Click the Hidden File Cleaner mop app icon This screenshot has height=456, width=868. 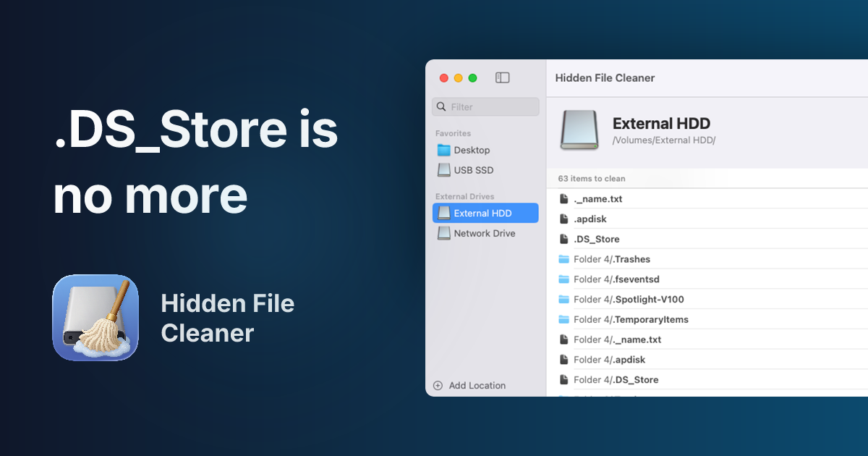pos(95,318)
